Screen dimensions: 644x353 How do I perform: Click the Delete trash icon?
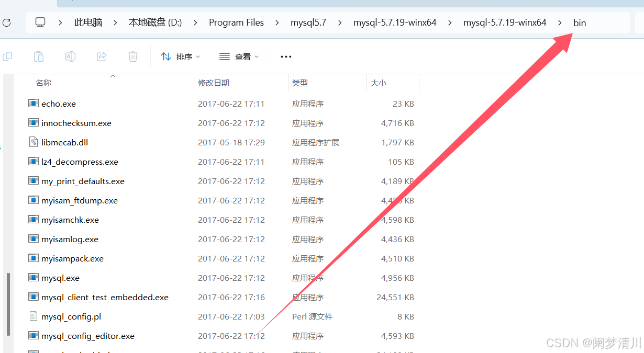133,56
